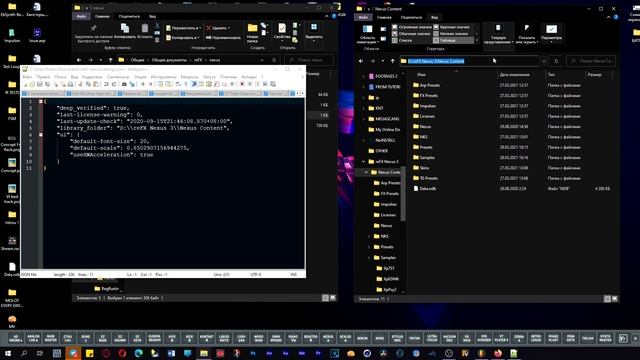This screenshot has height=360, width=640.
Task: Expand the MEGASCANS tree node
Action: click(363, 119)
